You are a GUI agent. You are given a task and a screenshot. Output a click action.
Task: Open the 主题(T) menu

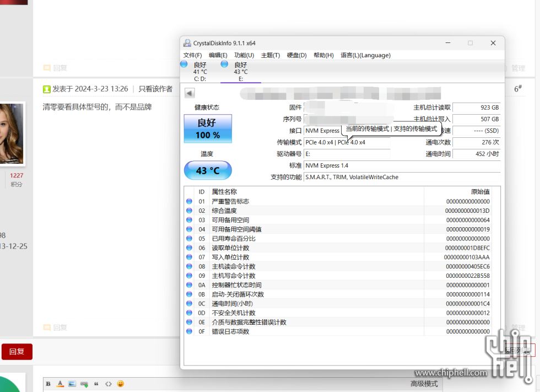[x=271, y=55]
